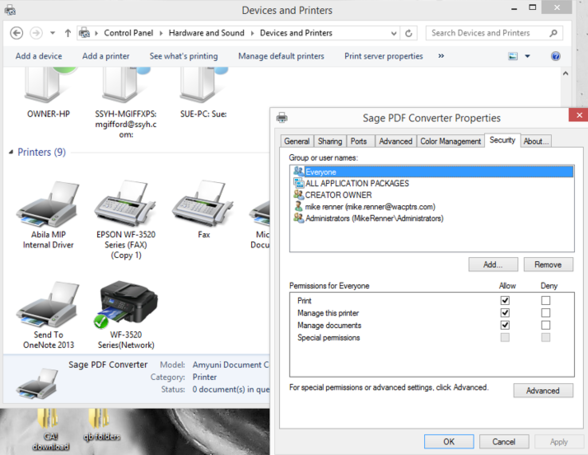Select EPSON WF-3520 Series (FAX) printer

126,220
